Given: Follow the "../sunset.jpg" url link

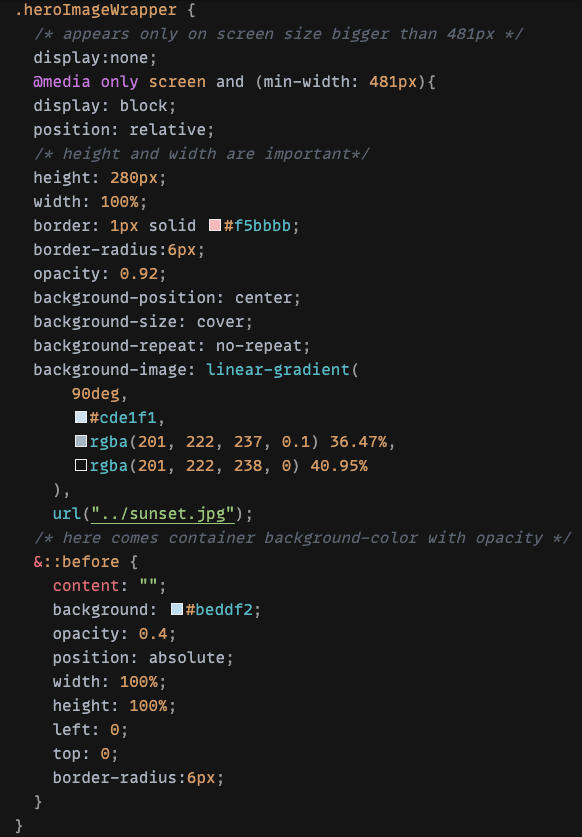Looking at the screenshot, I should pyautogui.click(x=163, y=514).
